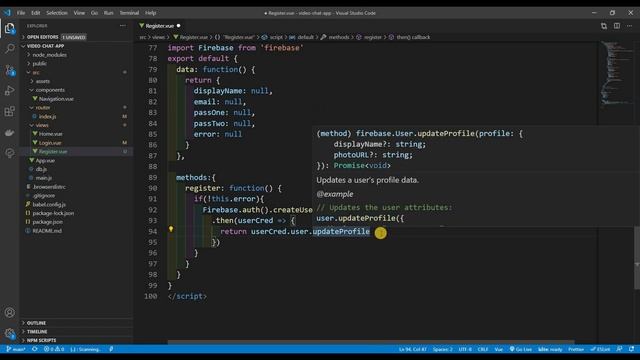Open editor more actions ellipsis
The width and height of the screenshot is (640, 360).
pos(629,26)
